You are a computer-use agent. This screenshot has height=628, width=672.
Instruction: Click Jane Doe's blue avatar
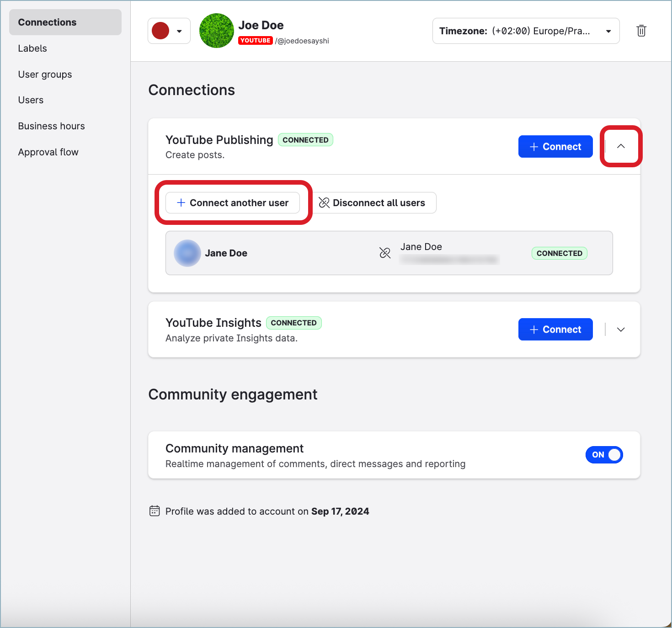pyautogui.click(x=187, y=253)
